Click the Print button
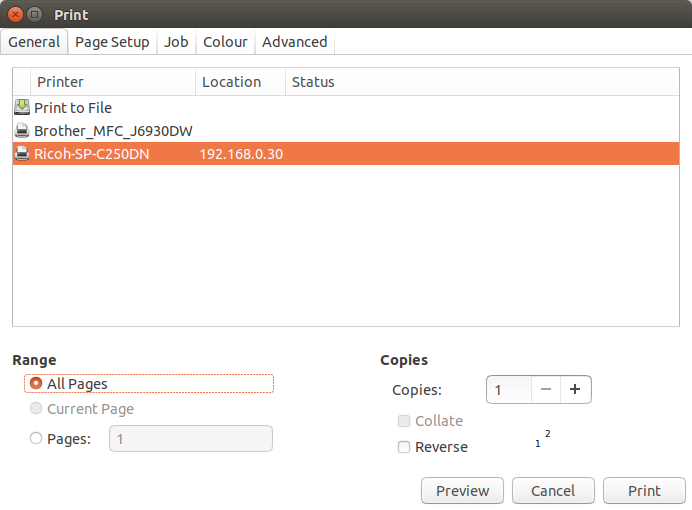 (x=644, y=491)
